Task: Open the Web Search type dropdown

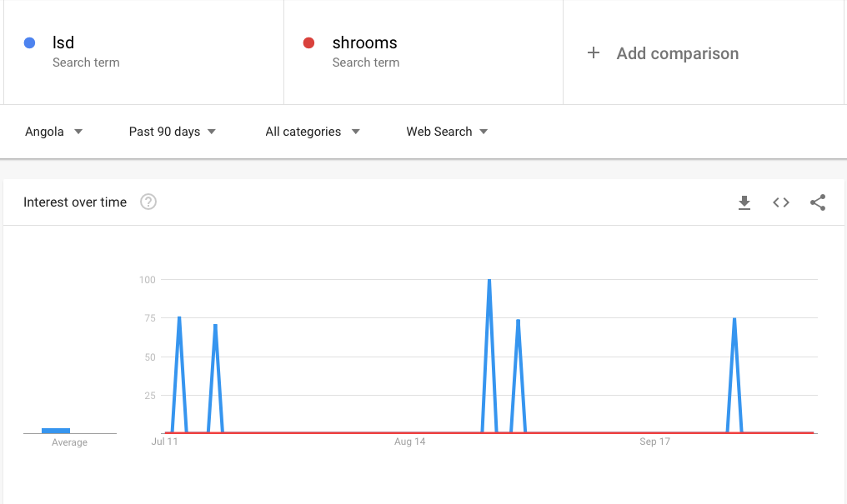Action: coord(447,132)
